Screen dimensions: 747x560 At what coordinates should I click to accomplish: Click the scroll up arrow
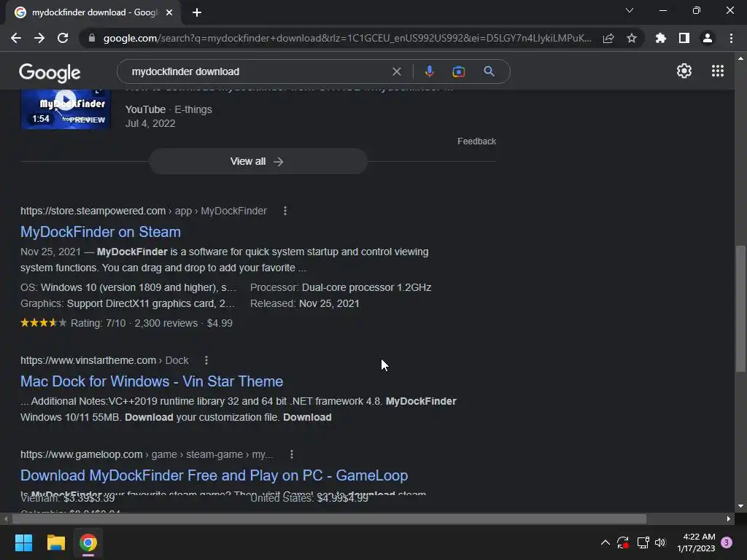coord(740,58)
